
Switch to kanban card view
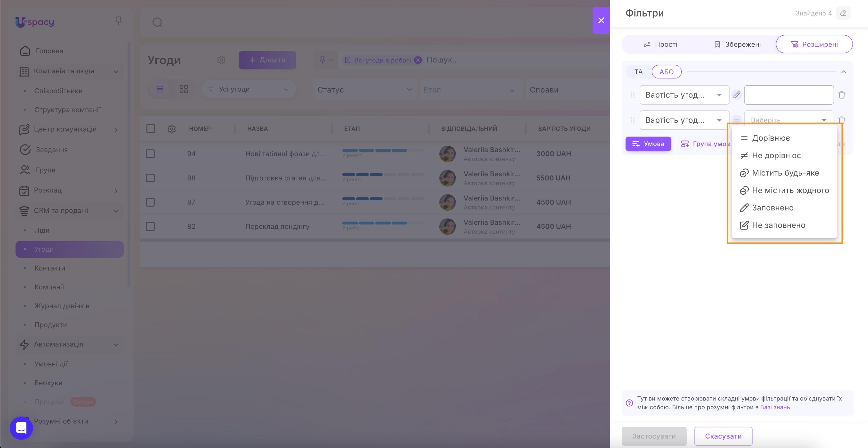pyautogui.click(x=184, y=89)
